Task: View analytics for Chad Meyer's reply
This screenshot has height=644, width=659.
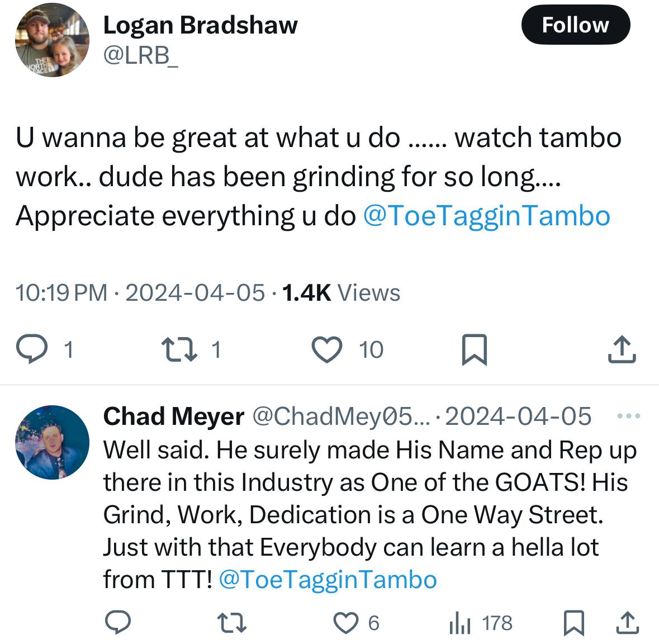Action: coord(458,623)
